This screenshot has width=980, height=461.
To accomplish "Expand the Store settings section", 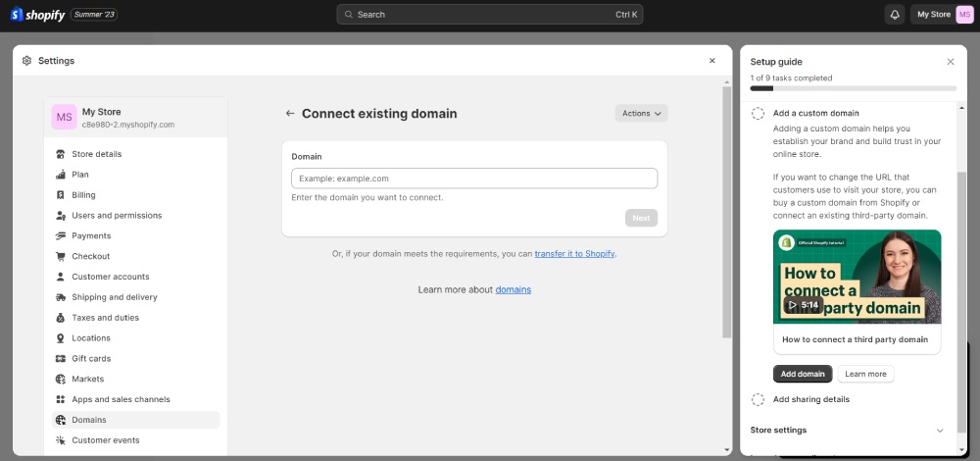I will [x=848, y=431].
